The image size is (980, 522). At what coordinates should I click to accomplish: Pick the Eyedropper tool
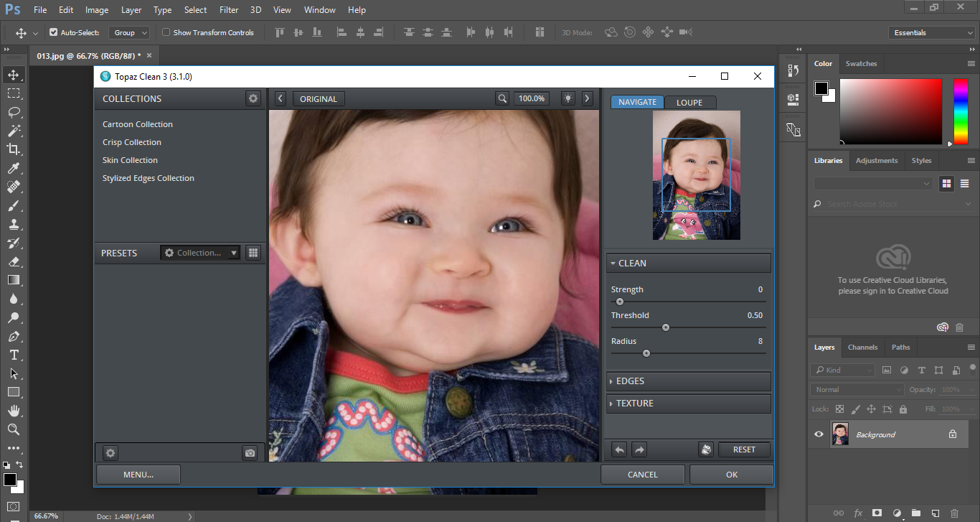coord(14,168)
